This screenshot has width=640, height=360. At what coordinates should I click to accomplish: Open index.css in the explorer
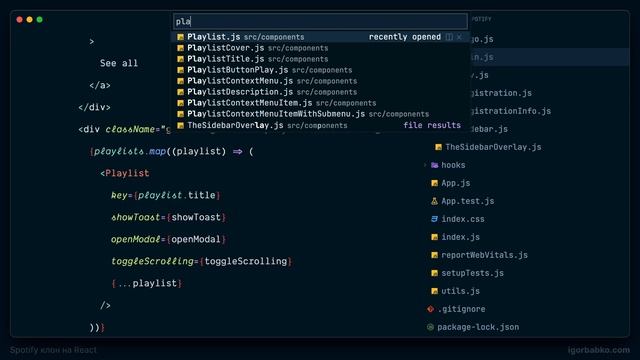(463, 219)
